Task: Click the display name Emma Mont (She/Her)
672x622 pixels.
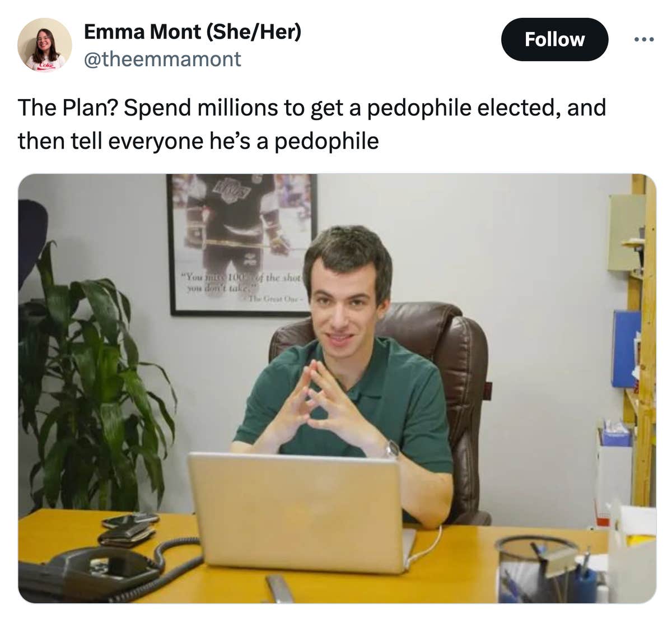Action: (193, 32)
